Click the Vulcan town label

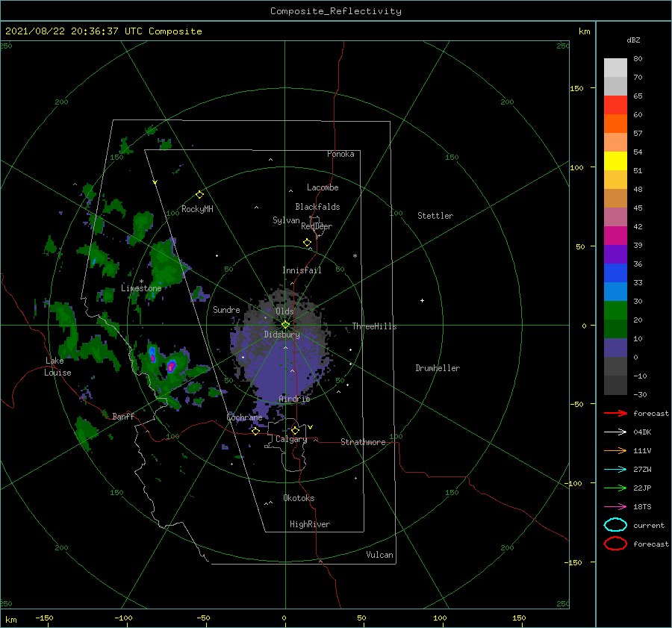pyautogui.click(x=379, y=555)
